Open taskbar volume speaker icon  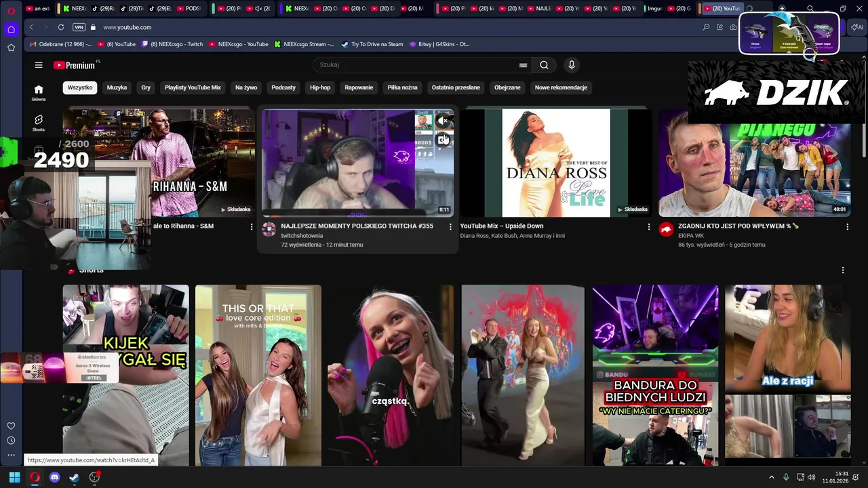[x=812, y=477]
